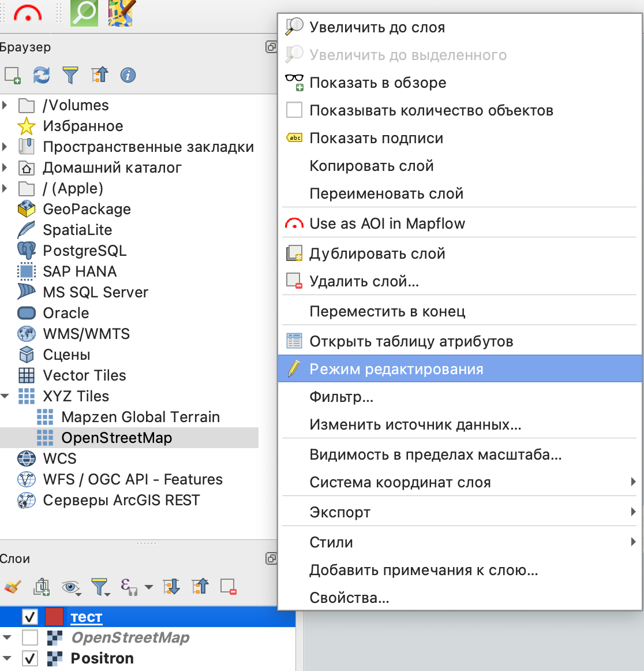
Task: Click 'Свойства...' at the menu bottom
Action: point(349,598)
